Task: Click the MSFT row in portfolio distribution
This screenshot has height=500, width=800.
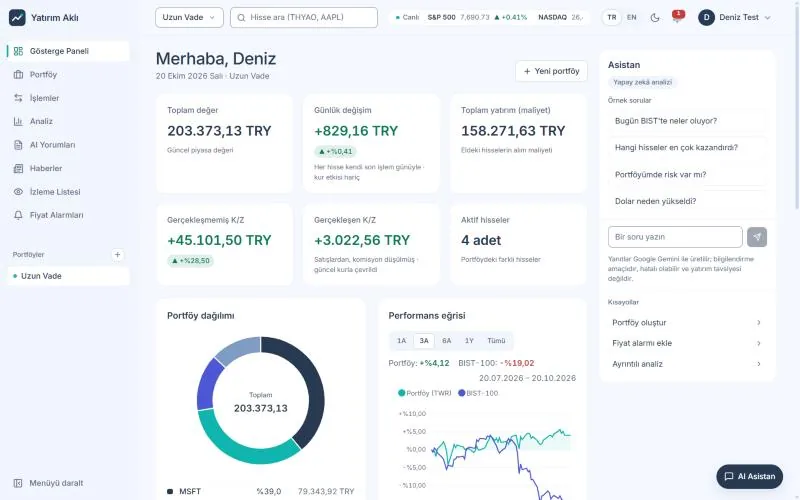Action: click(261, 492)
